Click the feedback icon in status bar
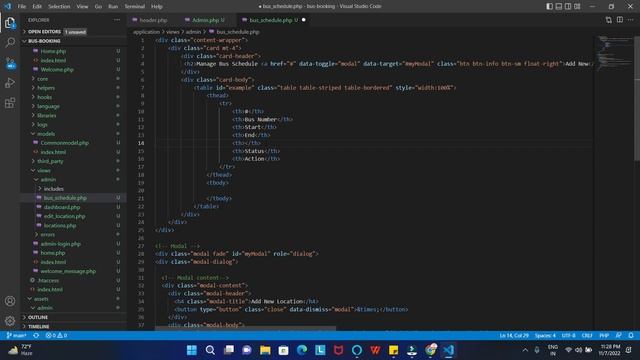The width and height of the screenshot is (640, 360). coord(619,336)
